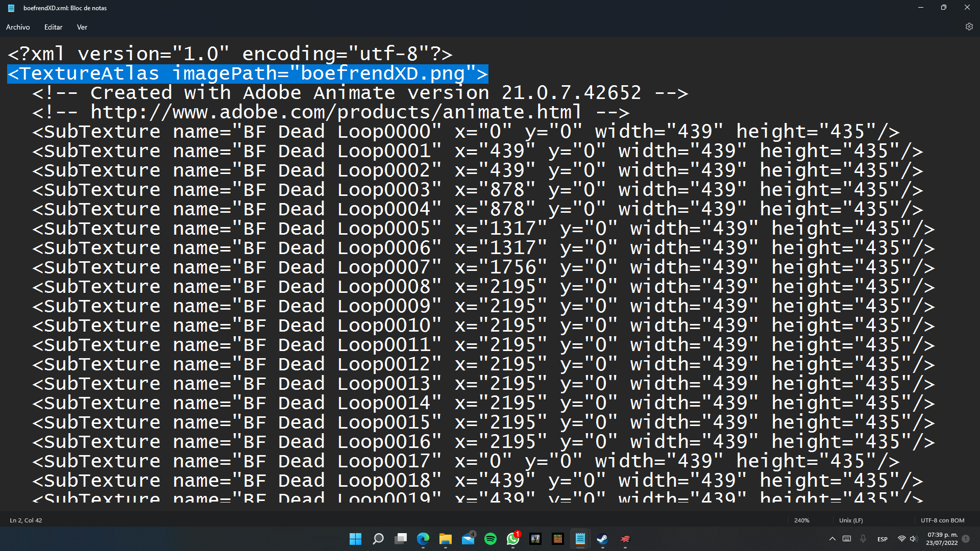Open Spotify from the taskbar
The width and height of the screenshot is (980, 551).
click(491, 539)
